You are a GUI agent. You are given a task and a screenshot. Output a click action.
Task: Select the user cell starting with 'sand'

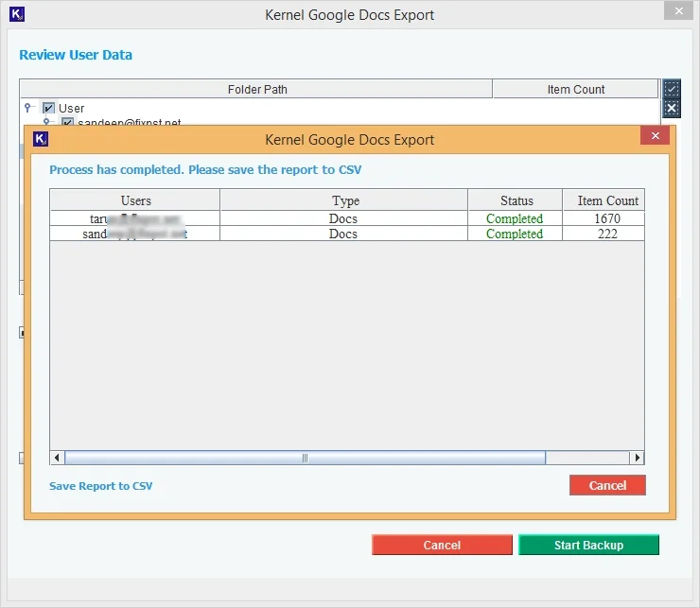135,234
